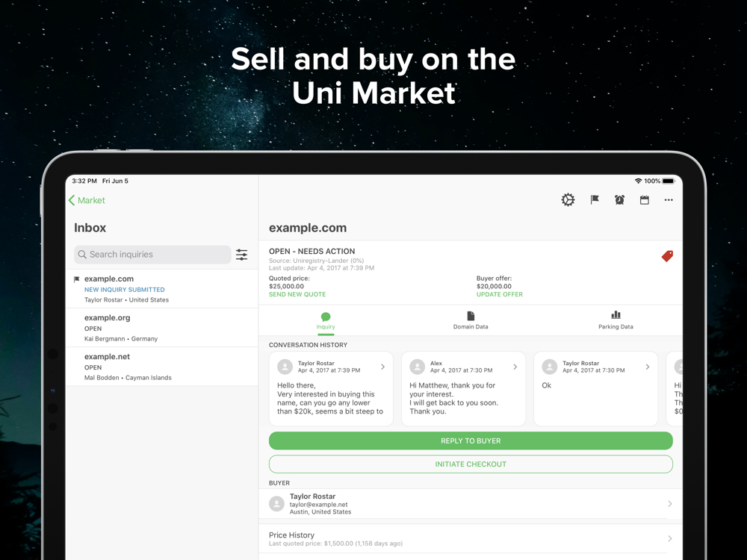Click the taylor@example.net email address

[319, 504]
